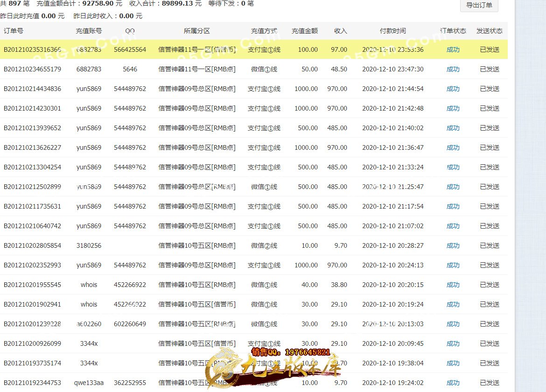Select 已发送 in the 19:24:02 row
The width and height of the screenshot is (546, 392).
pyautogui.click(x=490, y=383)
